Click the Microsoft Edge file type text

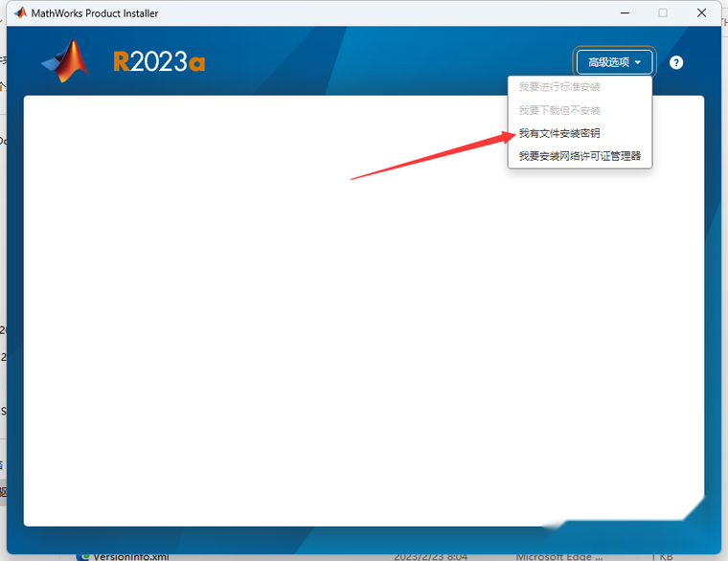pyautogui.click(x=559, y=556)
